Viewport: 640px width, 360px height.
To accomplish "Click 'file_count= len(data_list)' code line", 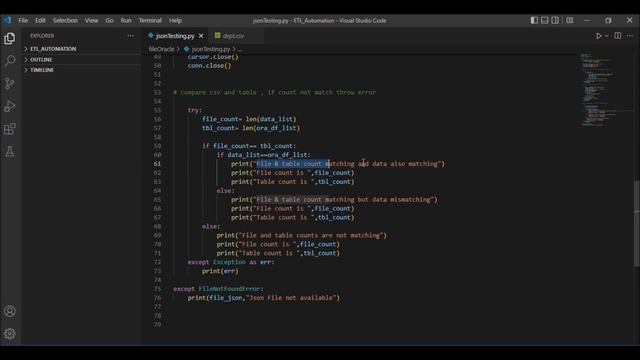I will (249, 119).
